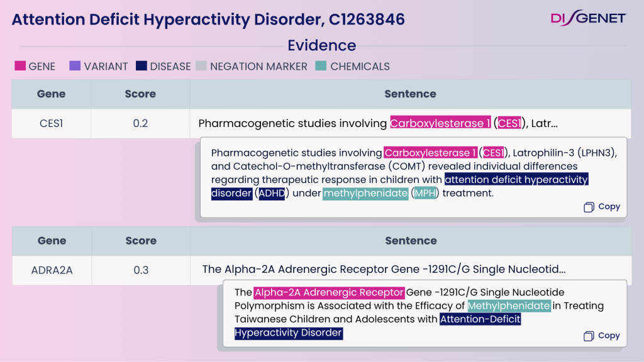
Task: Select the GENE pink legend marker
Action: click(19, 66)
